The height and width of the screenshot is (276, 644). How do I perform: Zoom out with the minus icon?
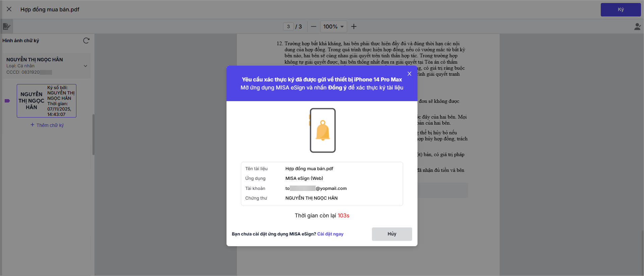[313, 26]
